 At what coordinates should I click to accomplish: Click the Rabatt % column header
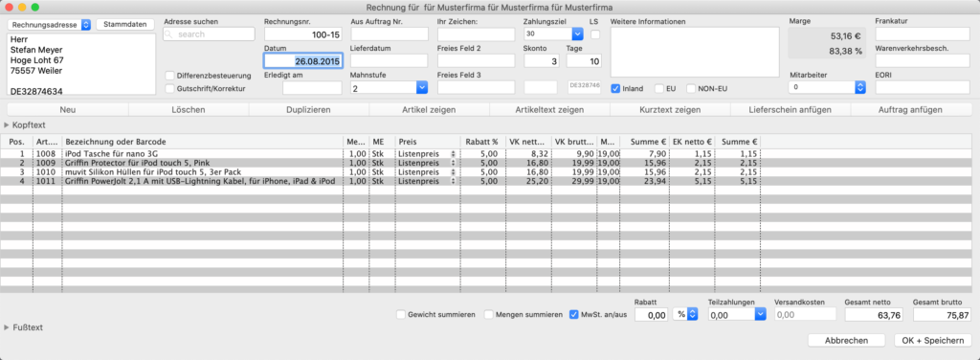482,142
